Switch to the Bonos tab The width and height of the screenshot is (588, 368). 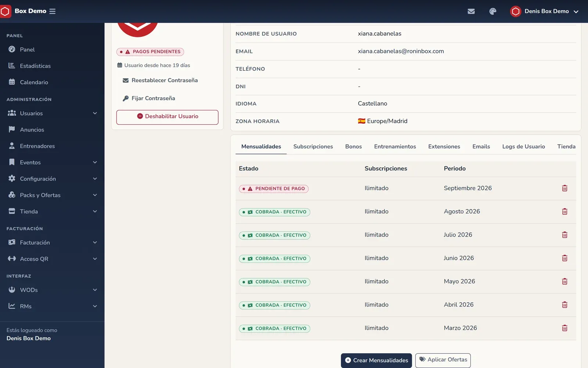coord(354,146)
